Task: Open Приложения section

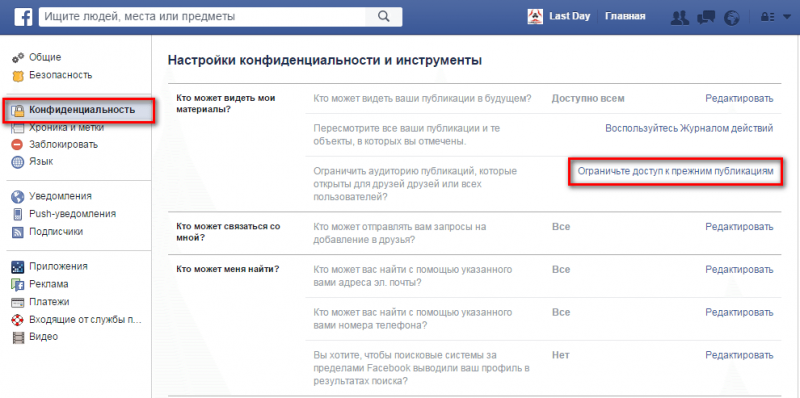Action: (x=58, y=266)
